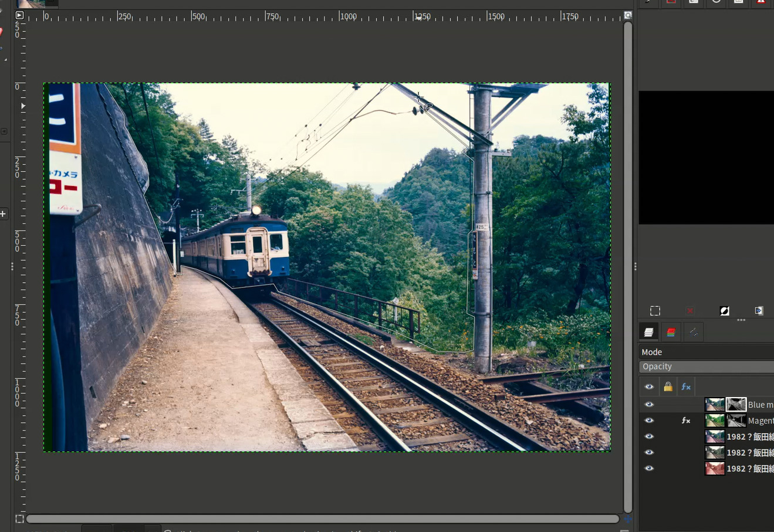Toggle the quick mask button at canvas bottom-left
The image size is (774, 532).
[x=19, y=519]
